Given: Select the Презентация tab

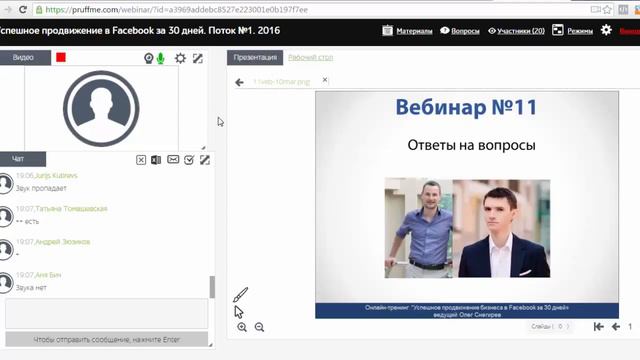Looking at the screenshot, I should tap(255, 58).
